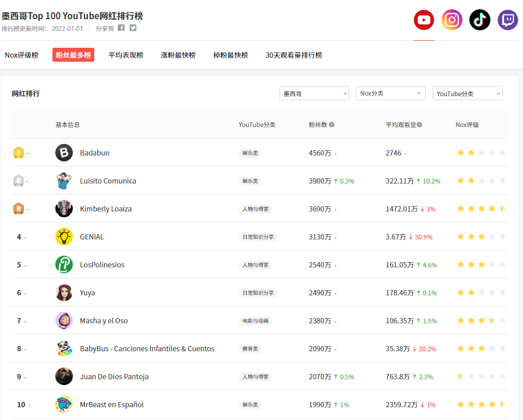Select the 平均表现榜 tab

126,55
